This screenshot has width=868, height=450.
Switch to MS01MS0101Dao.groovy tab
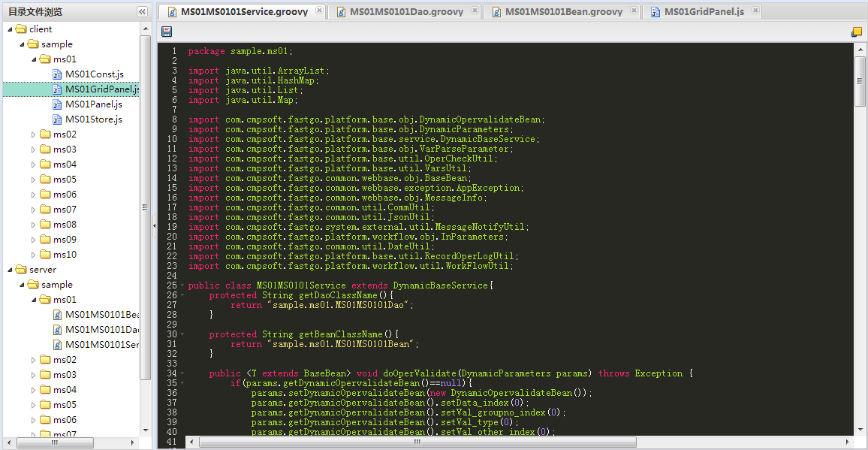coord(405,11)
